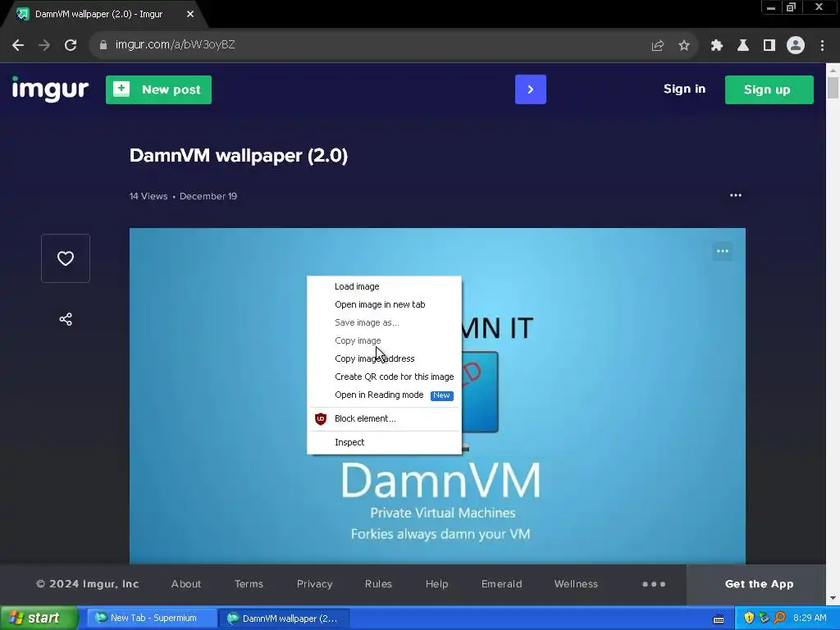Open the About footer link
The image size is (840, 630).
[x=186, y=584]
